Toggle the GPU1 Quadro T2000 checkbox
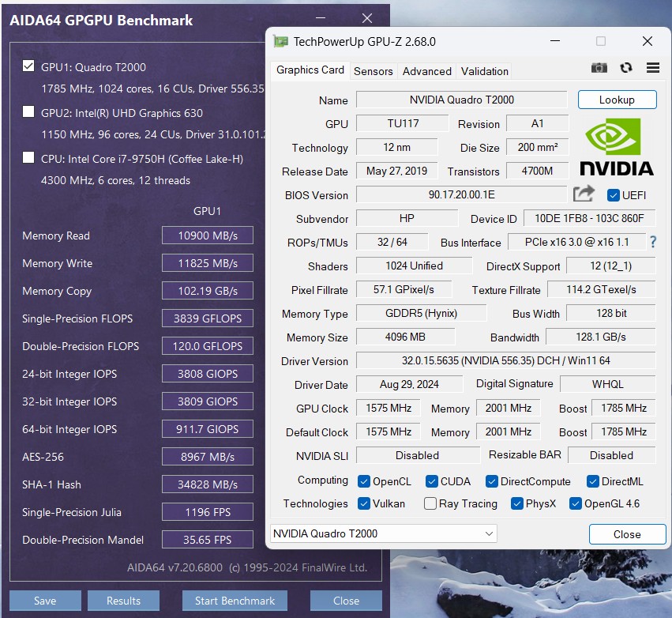 (x=29, y=66)
